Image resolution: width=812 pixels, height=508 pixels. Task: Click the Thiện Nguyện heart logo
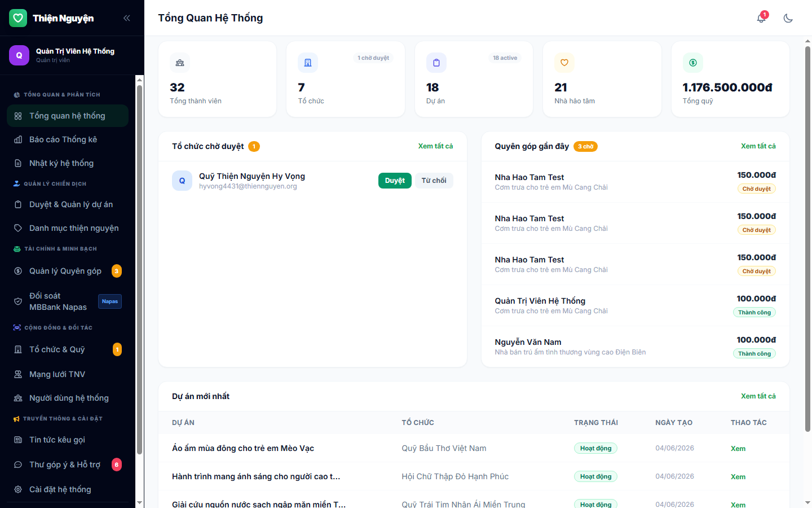tap(18, 18)
